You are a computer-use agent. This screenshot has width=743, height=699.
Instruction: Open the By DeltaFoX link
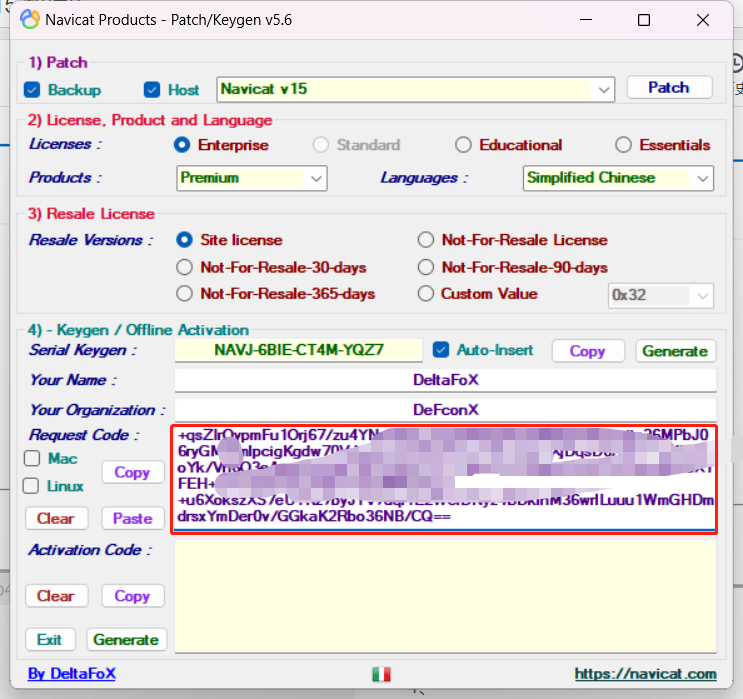[x=71, y=674]
